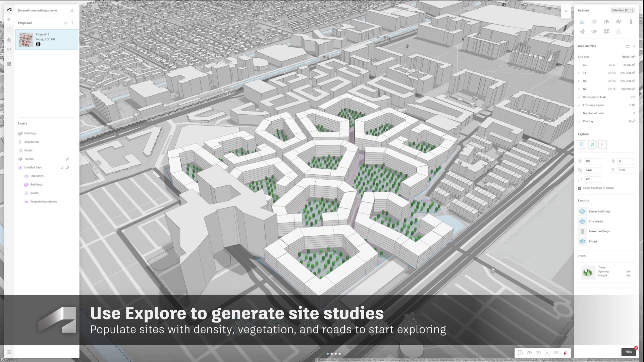
Task: Open the Noise analysis waveform icon
Action: [594, 32]
